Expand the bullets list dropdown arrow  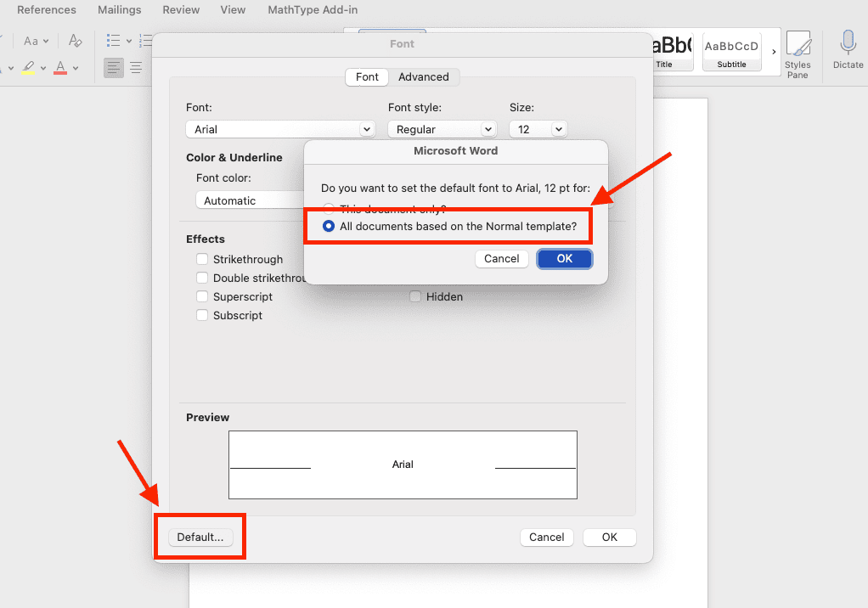(x=129, y=41)
